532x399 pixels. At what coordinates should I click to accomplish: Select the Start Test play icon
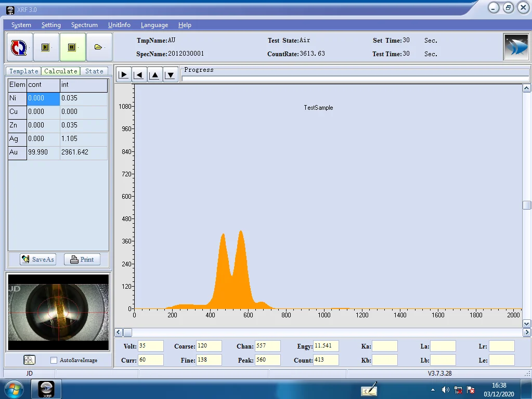(x=46, y=47)
